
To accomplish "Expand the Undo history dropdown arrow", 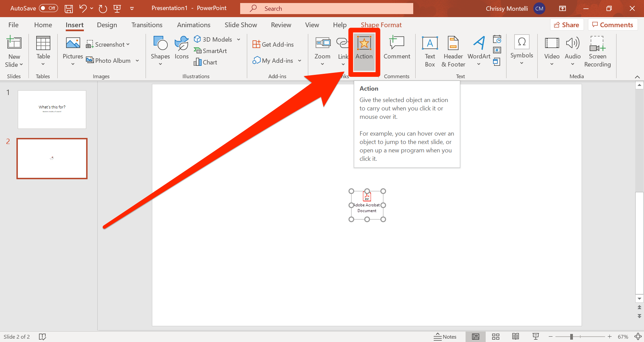I will click(92, 8).
